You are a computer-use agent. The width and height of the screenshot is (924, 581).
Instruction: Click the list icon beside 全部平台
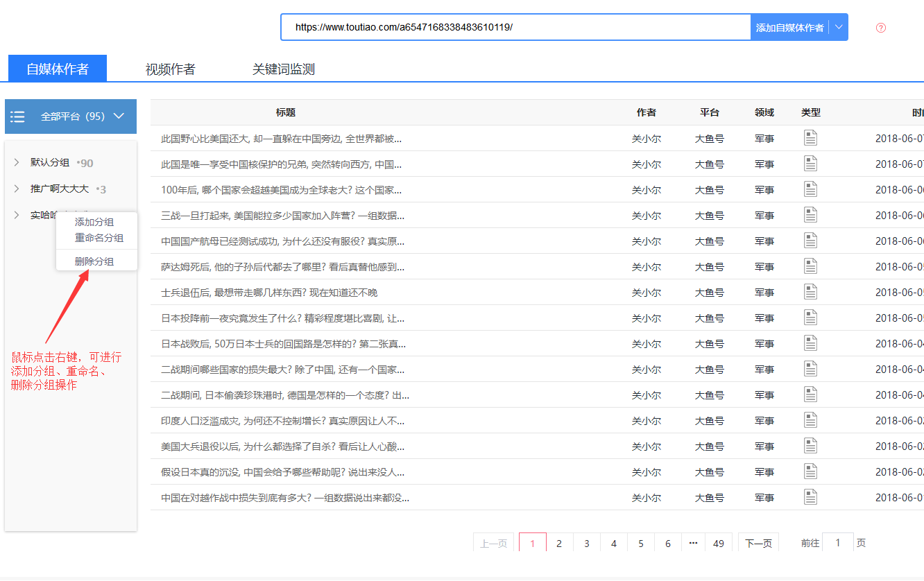click(x=17, y=116)
